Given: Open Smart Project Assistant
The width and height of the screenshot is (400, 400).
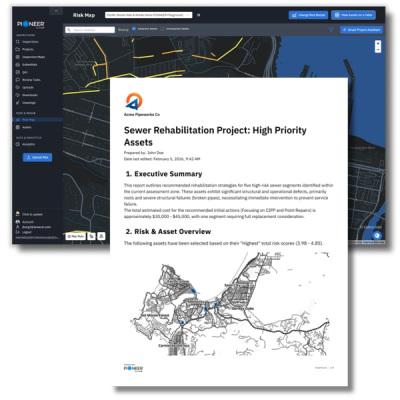Looking at the screenshot, I should tap(361, 30).
